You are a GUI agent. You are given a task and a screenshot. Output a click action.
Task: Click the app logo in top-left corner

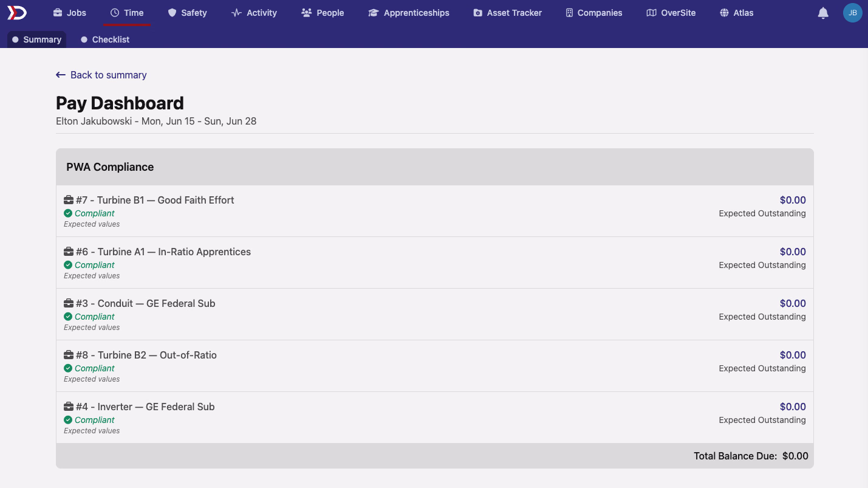coord(17,12)
